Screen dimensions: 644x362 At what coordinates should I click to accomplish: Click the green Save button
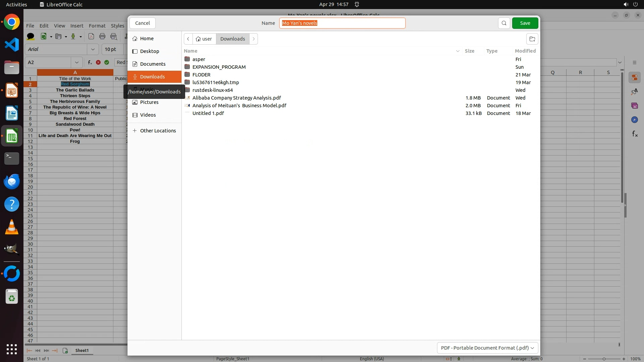tap(525, 23)
